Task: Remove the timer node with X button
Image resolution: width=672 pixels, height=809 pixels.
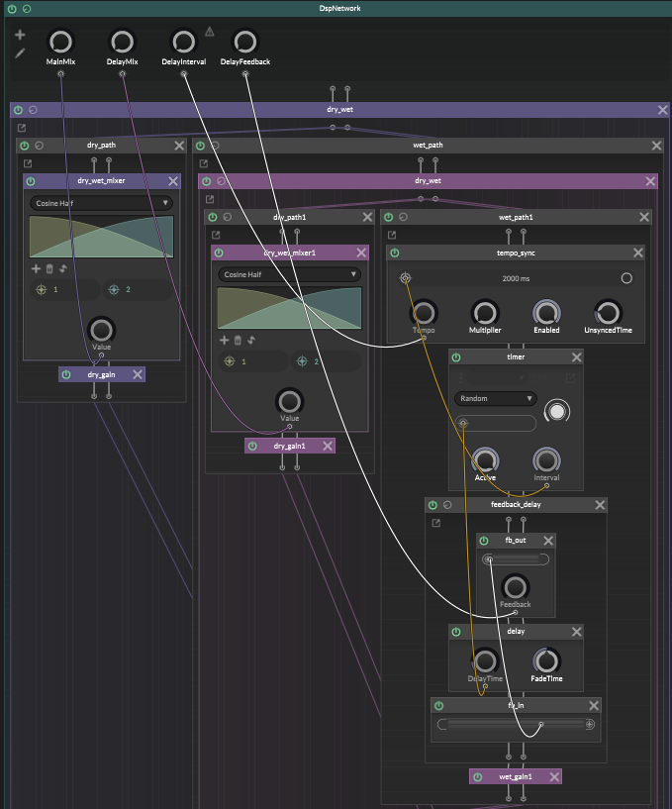Action: (x=575, y=356)
